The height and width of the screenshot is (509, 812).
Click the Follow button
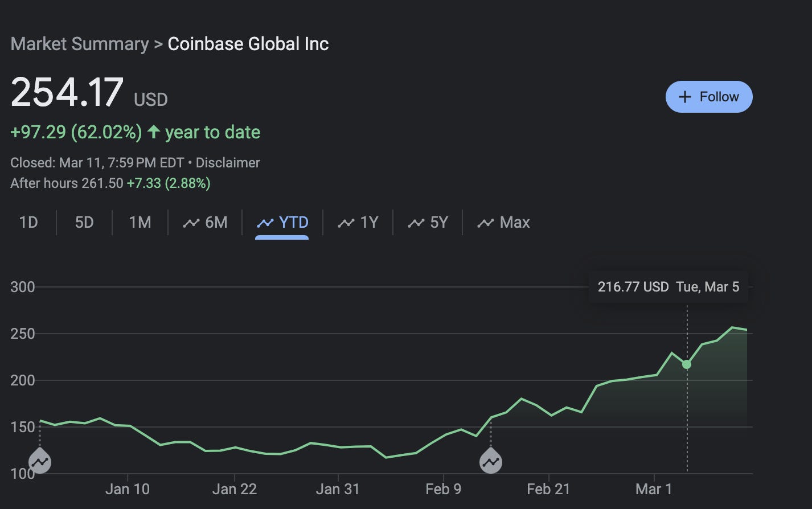(x=709, y=97)
